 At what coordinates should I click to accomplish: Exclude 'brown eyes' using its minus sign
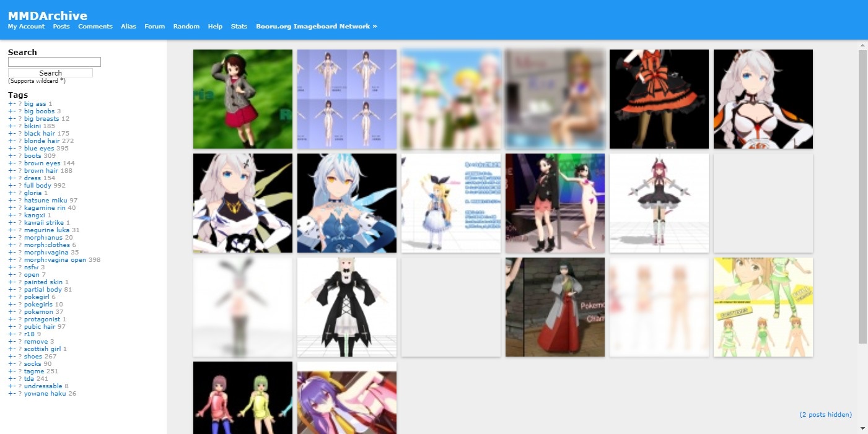pos(14,163)
